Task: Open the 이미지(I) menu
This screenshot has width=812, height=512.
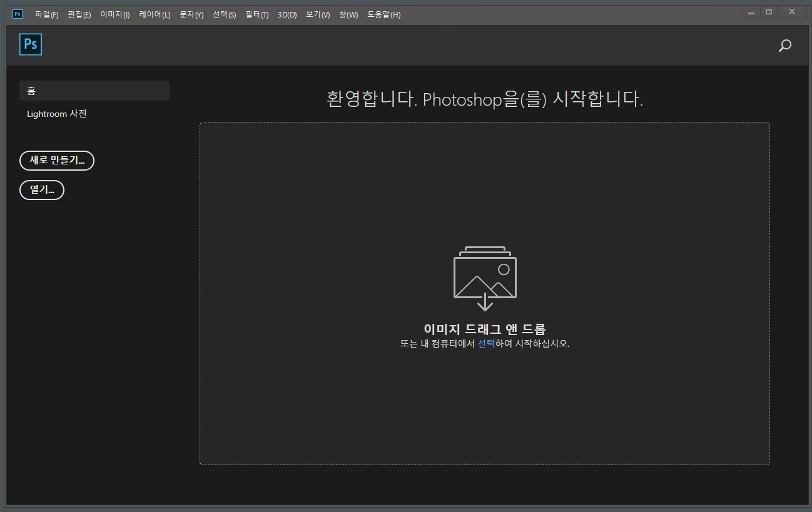Action: point(115,14)
